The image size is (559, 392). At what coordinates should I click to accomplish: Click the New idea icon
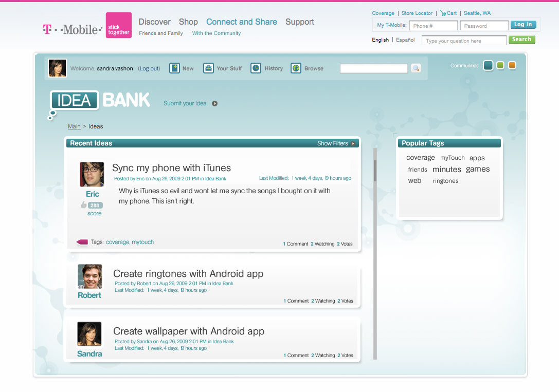coord(174,68)
